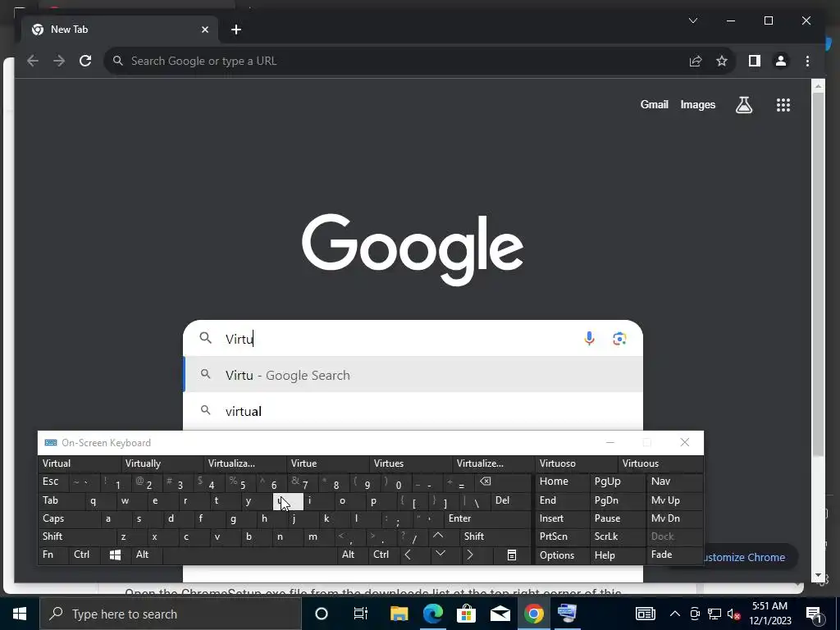The width and height of the screenshot is (840, 630).
Task: Click Windows logo key on On-Screen Keyboard
Action: 115,555
